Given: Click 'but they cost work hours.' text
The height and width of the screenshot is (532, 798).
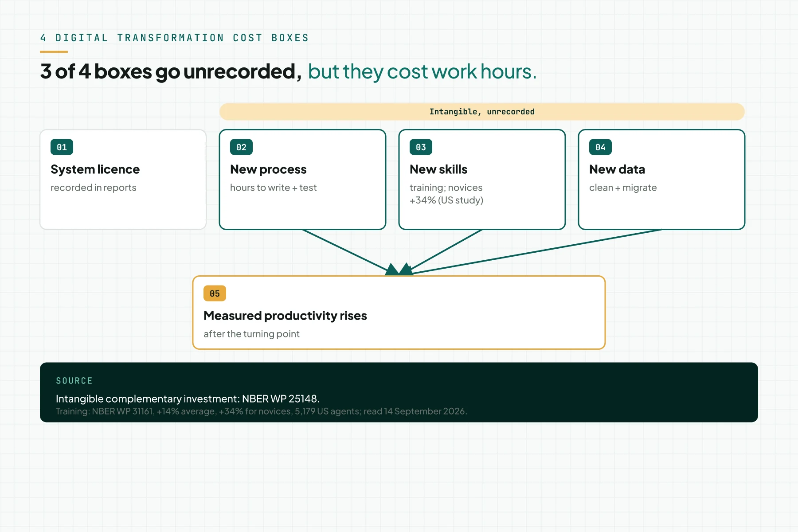Looking at the screenshot, I should (422, 71).
